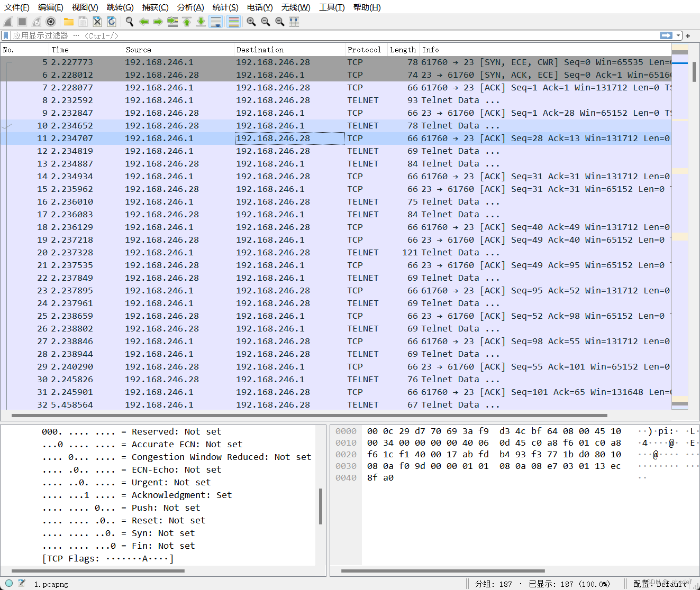The image size is (700, 590).
Task: Zoom out the main window text
Action: [266, 22]
